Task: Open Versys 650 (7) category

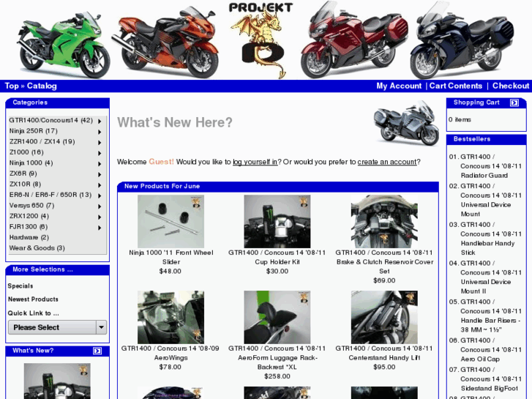Action: [32, 206]
